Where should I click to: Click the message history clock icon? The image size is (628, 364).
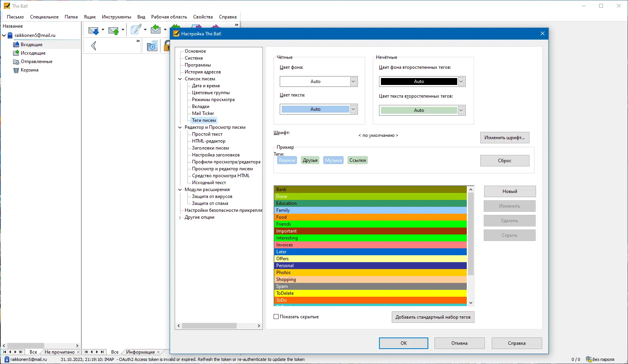[x=152, y=47]
